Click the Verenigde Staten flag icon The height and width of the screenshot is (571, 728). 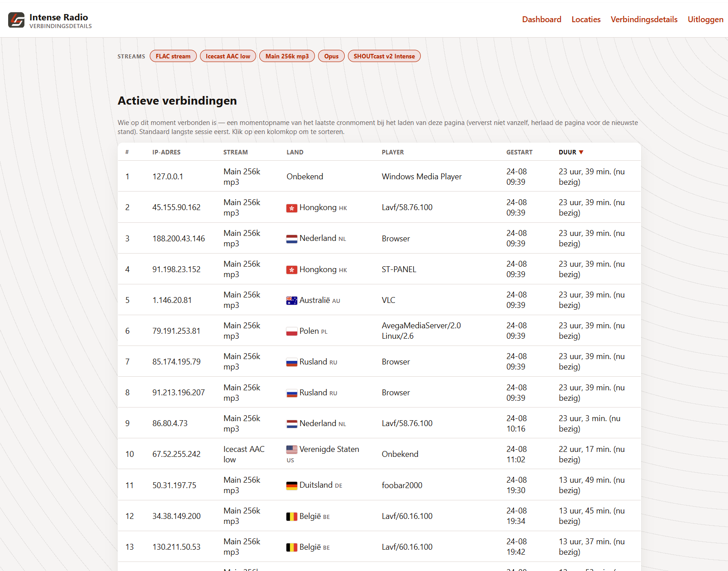(x=292, y=450)
